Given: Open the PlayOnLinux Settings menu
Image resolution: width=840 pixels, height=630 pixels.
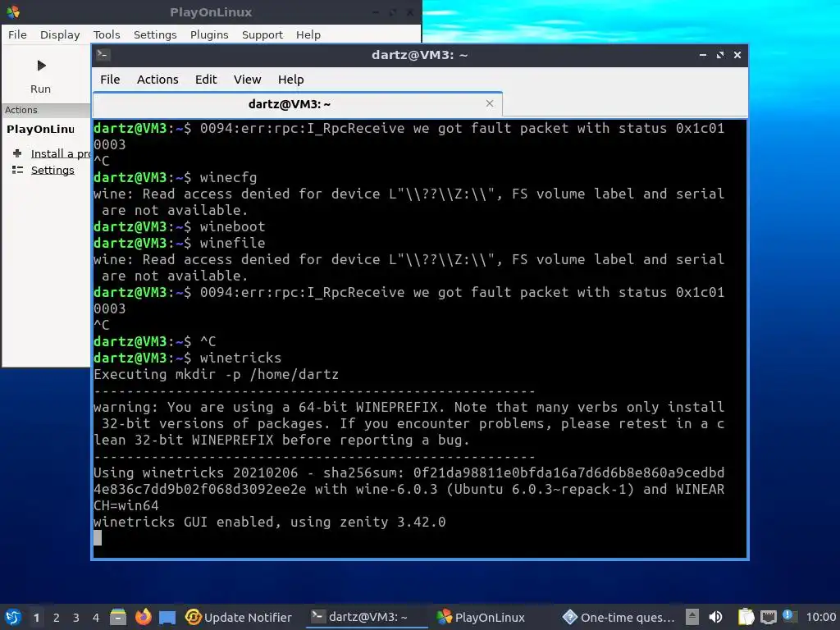Looking at the screenshot, I should (155, 34).
